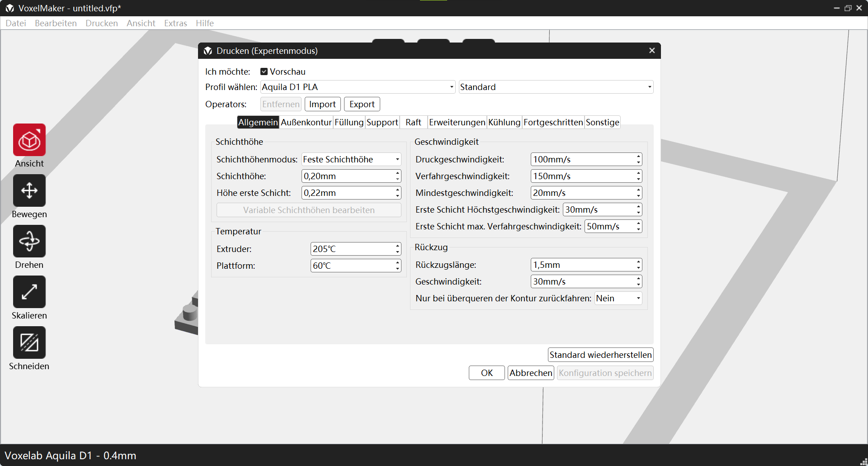Image resolution: width=868 pixels, height=466 pixels.
Task: Restore down the VoxelMaker window
Action: (x=848, y=8)
